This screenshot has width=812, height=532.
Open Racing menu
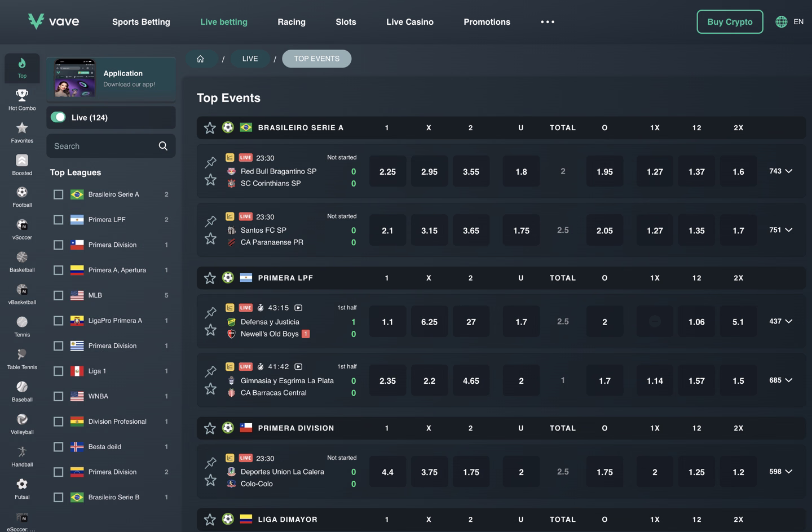292,22
